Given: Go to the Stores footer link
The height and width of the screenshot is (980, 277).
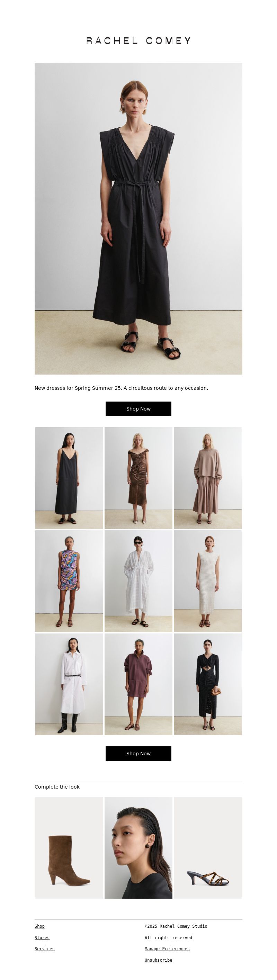Looking at the screenshot, I should [42, 938].
